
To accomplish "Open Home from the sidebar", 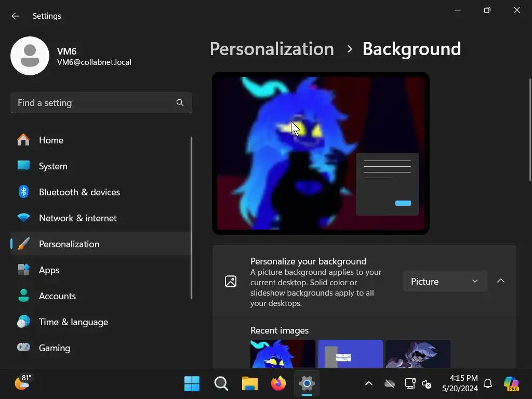I will pyautogui.click(x=101, y=140).
